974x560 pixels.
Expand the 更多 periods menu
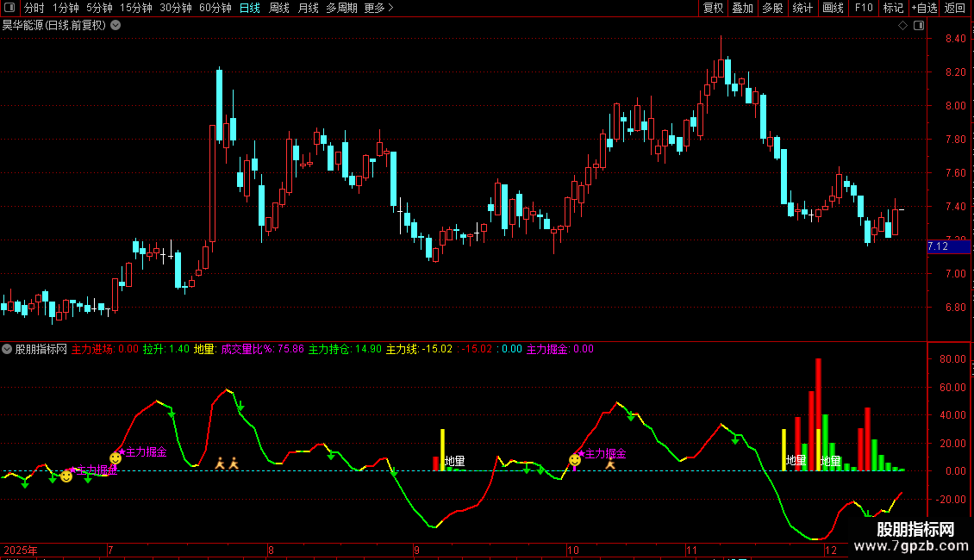tap(379, 8)
